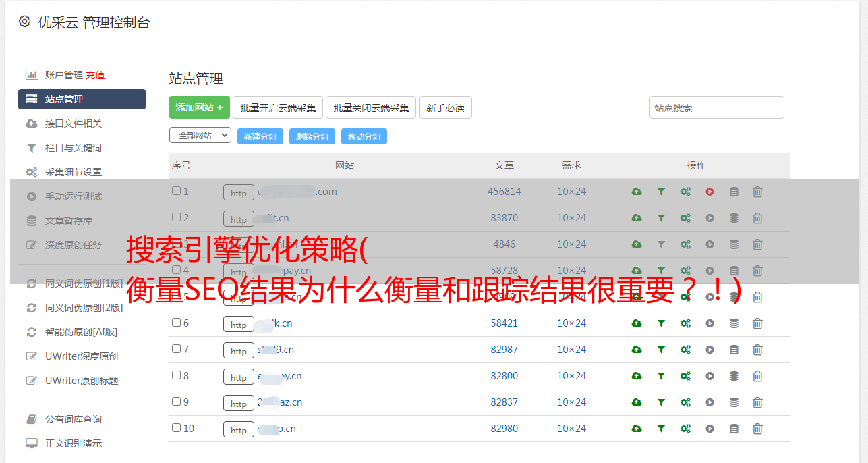Open UWriter深度原创 from the sidebar
The image size is (868, 463).
[81, 356]
